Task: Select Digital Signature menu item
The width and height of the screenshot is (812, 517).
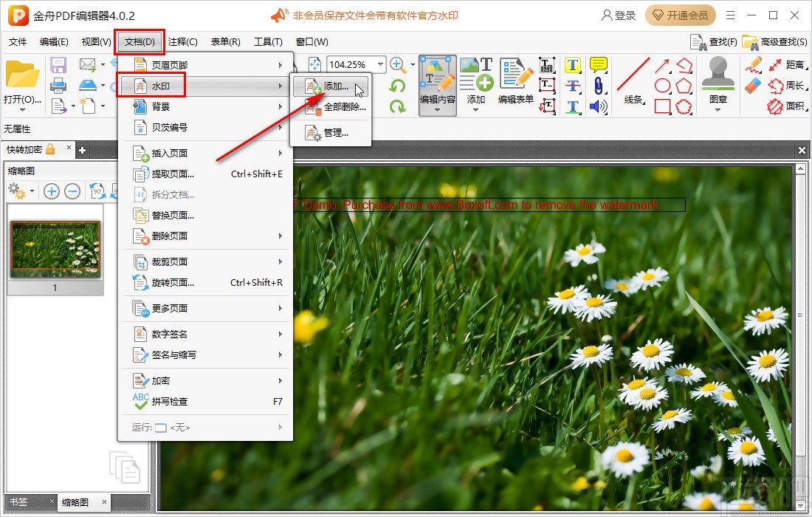Action: pos(207,334)
